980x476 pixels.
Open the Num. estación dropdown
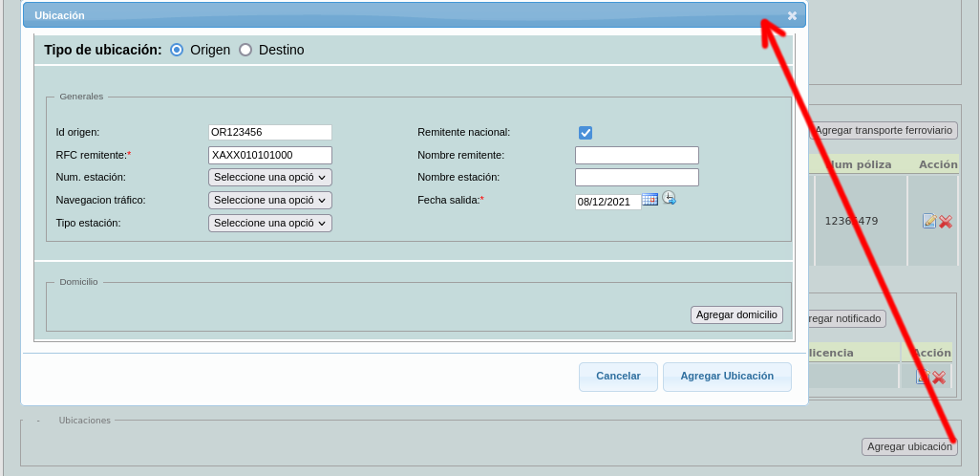pyautogui.click(x=270, y=177)
